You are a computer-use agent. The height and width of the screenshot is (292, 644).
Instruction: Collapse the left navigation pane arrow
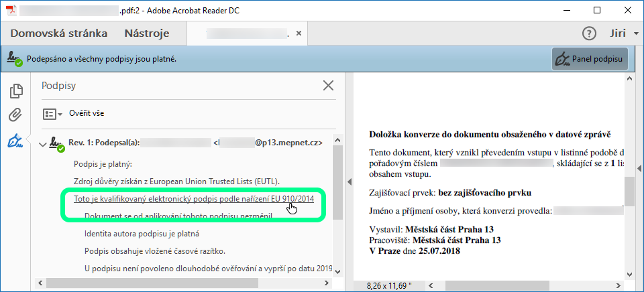(x=349, y=181)
